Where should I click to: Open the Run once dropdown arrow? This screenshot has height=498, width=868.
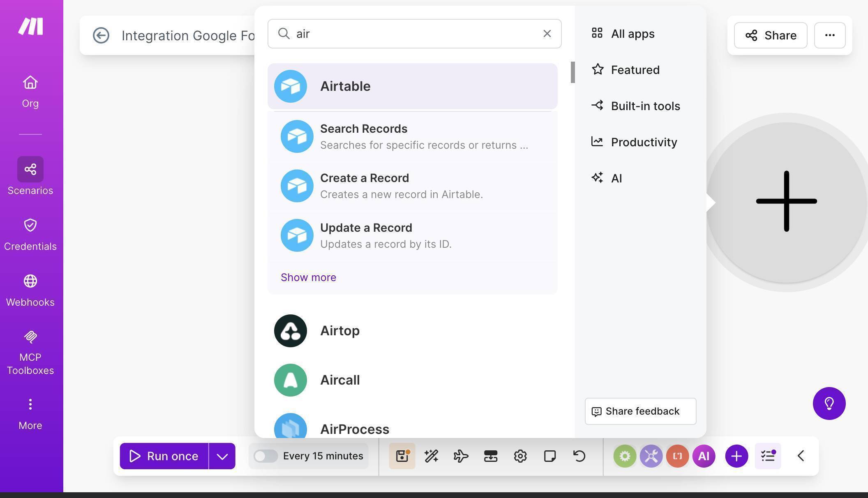click(x=222, y=456)
